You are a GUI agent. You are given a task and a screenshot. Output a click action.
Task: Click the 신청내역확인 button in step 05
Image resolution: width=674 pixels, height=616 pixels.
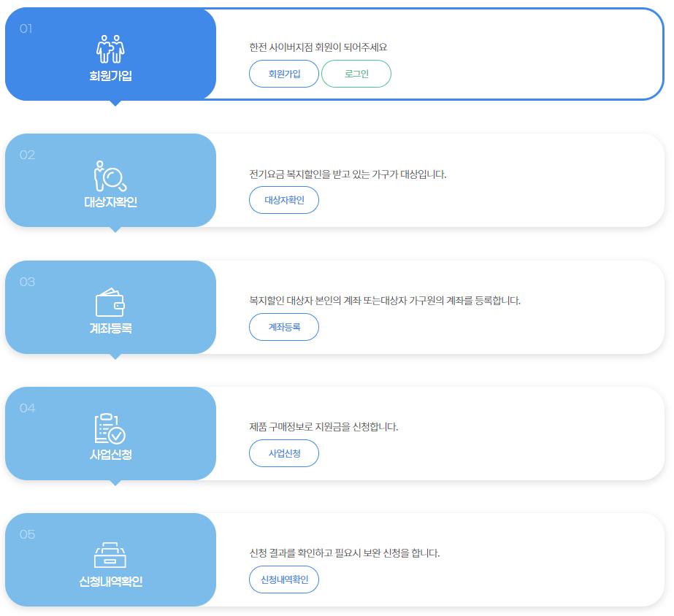tap(284, 580)
